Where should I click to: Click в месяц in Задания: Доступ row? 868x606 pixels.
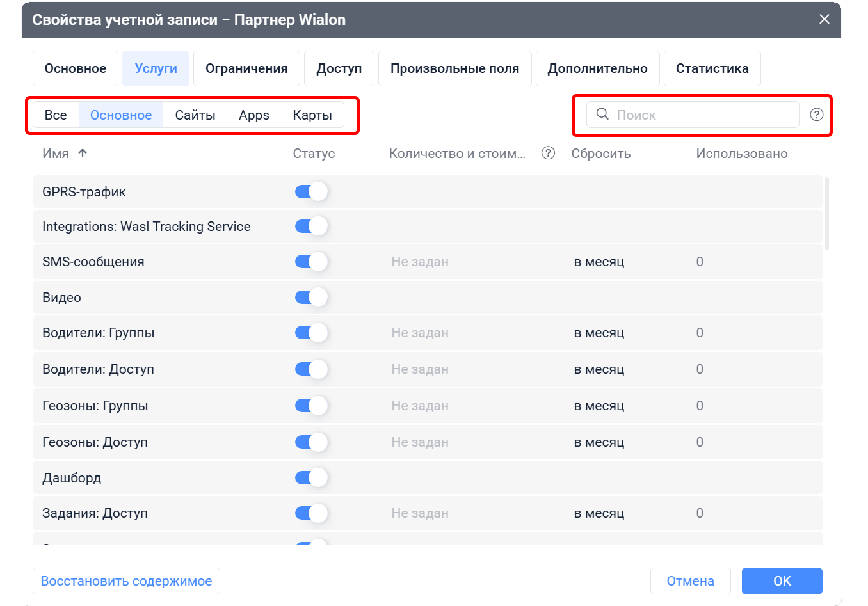click(x=599, y=513)
